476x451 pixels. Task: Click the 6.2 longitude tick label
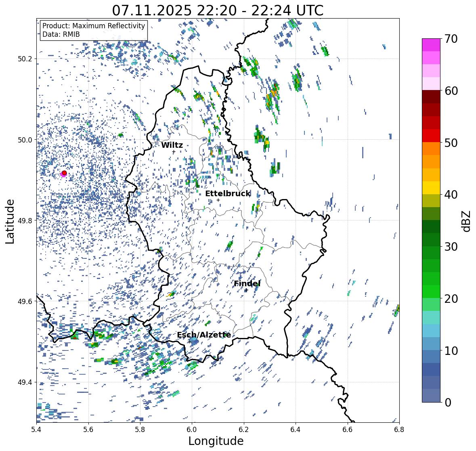tap(244, 429)
